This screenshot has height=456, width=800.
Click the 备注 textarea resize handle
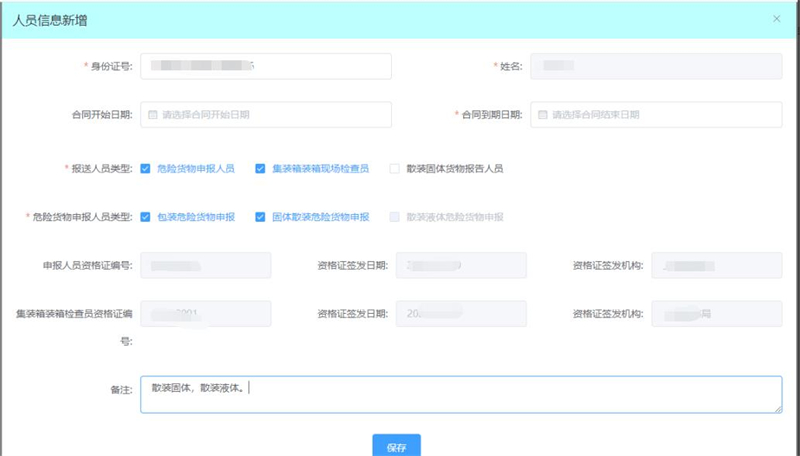click(x=777, y=408)
